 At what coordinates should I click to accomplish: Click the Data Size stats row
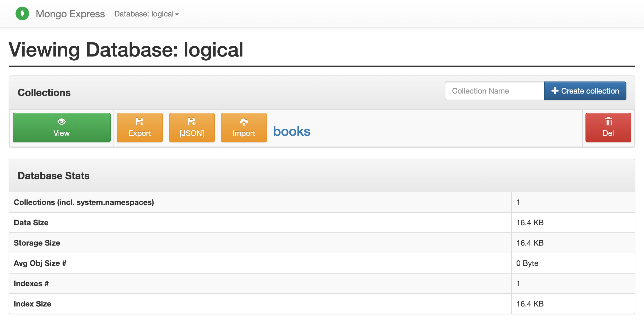(31, 223)
